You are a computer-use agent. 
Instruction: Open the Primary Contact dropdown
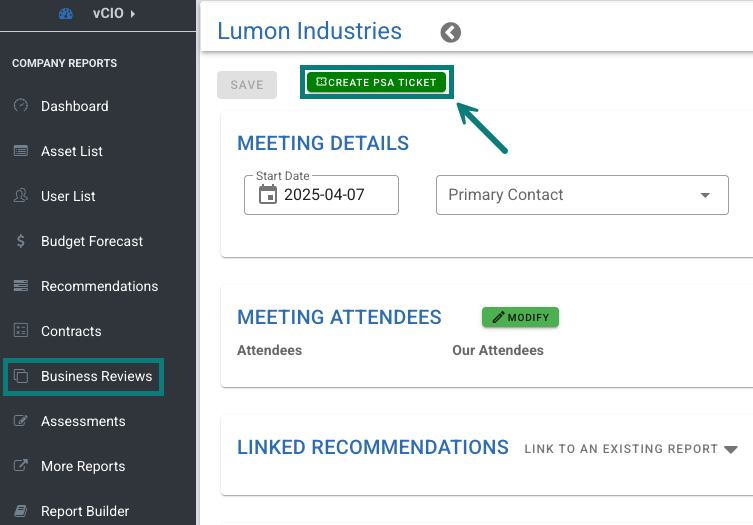[582, 195]
